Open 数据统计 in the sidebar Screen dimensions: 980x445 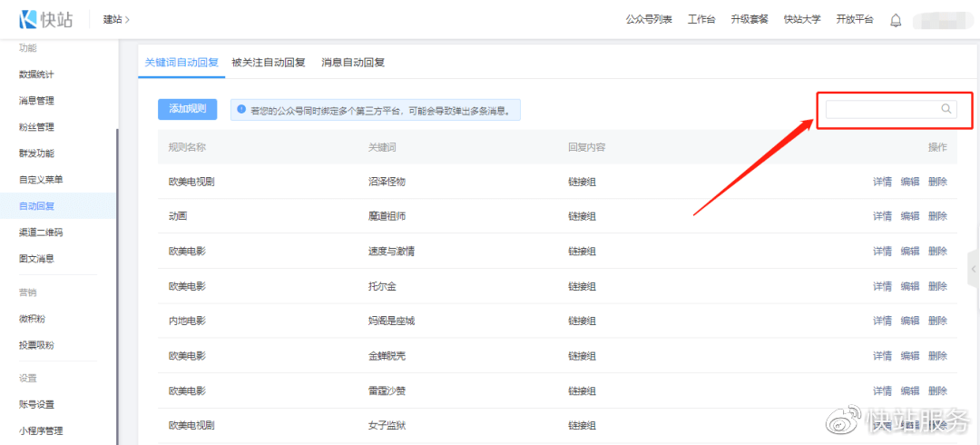pyautogui.click(x=36, y=74)
